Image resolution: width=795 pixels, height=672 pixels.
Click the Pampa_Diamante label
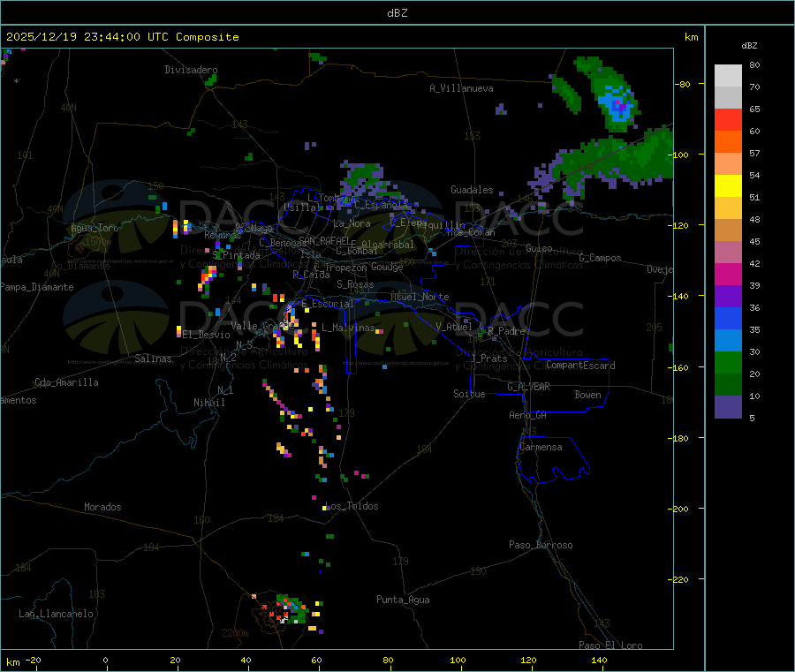[x=36, y=287]
